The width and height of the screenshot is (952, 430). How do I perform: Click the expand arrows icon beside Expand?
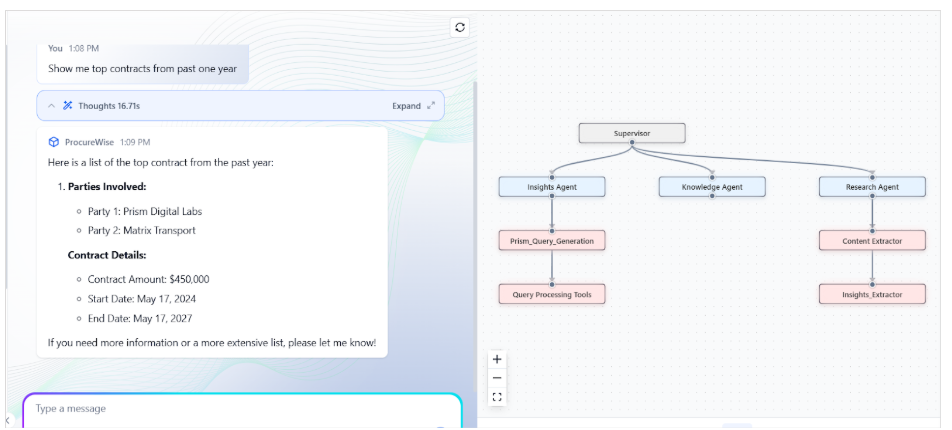[x=431, y=106]
